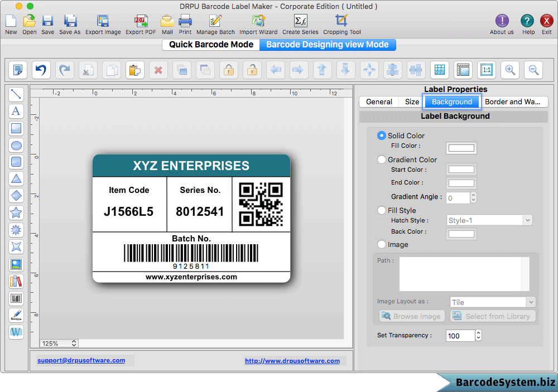The height and width of the screenshot is (392, 558).
Task: Pick the Fill Color swatch
Action: [x=461, y=148]
